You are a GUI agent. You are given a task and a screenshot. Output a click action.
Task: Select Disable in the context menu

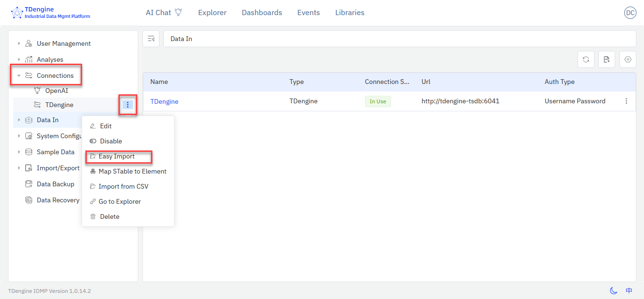coord(111,141)
